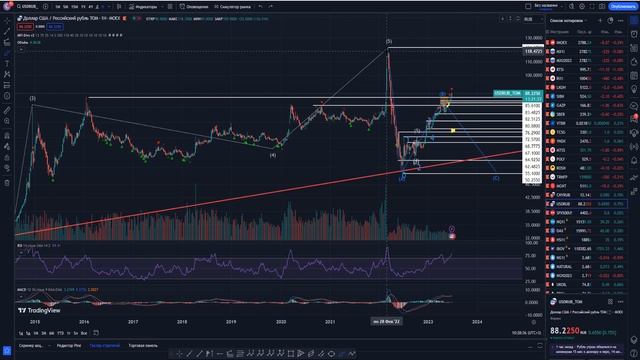Switch to the Тестер стратегий tab
The image size is (640, 360).
tap(104, 346)
